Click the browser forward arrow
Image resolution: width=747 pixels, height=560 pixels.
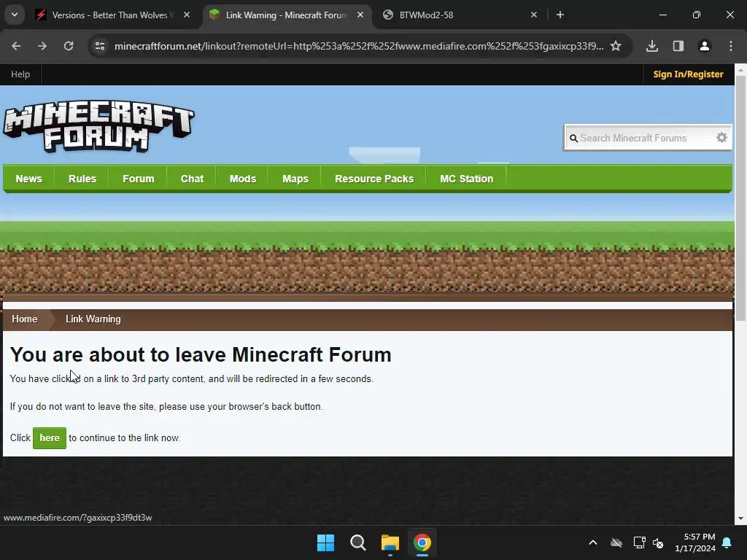42,46
